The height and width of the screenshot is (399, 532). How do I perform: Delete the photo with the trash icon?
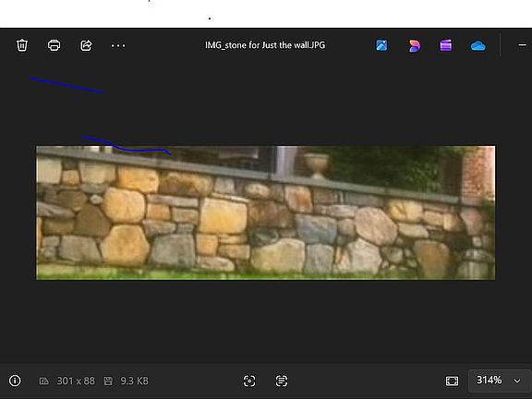(x=22, y=45)
